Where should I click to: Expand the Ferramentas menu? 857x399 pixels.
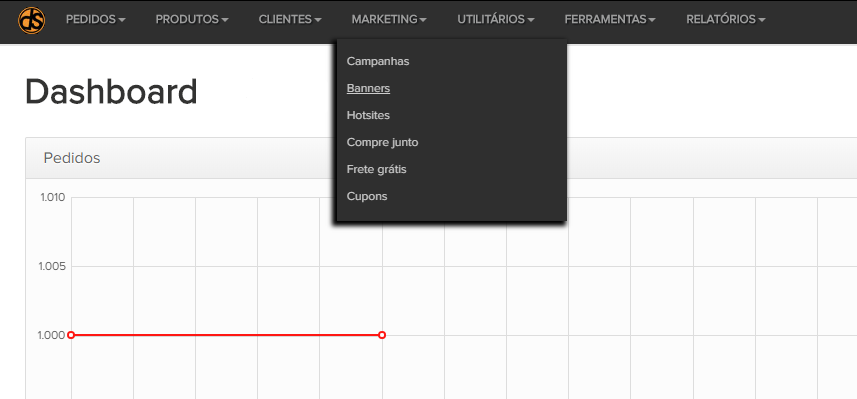click(610, 20)
